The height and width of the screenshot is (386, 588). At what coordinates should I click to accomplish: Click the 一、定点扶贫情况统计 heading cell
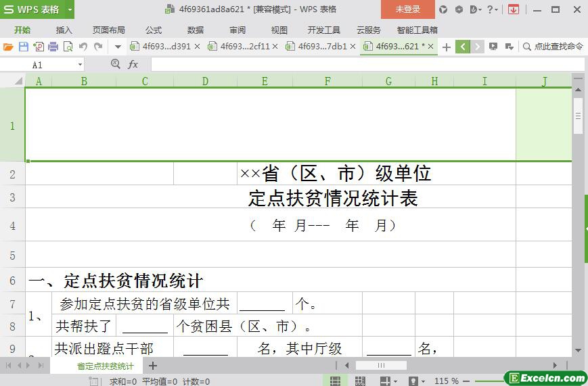[116, 281]
